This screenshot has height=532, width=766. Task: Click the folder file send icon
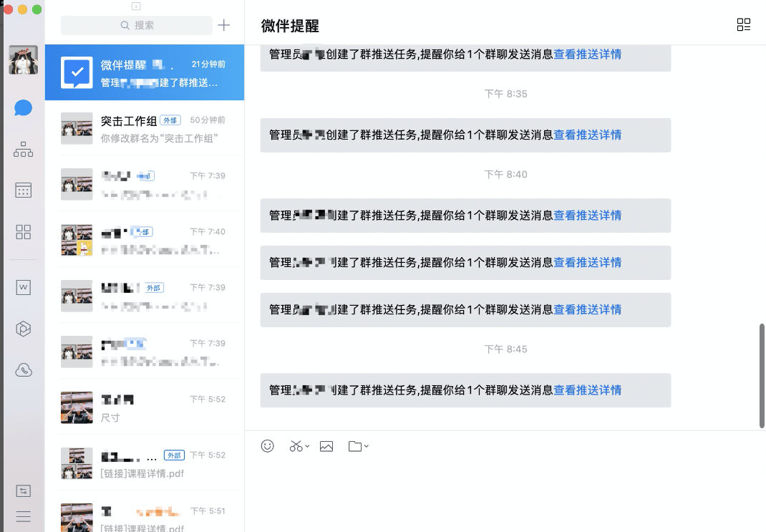pos(355,446)
